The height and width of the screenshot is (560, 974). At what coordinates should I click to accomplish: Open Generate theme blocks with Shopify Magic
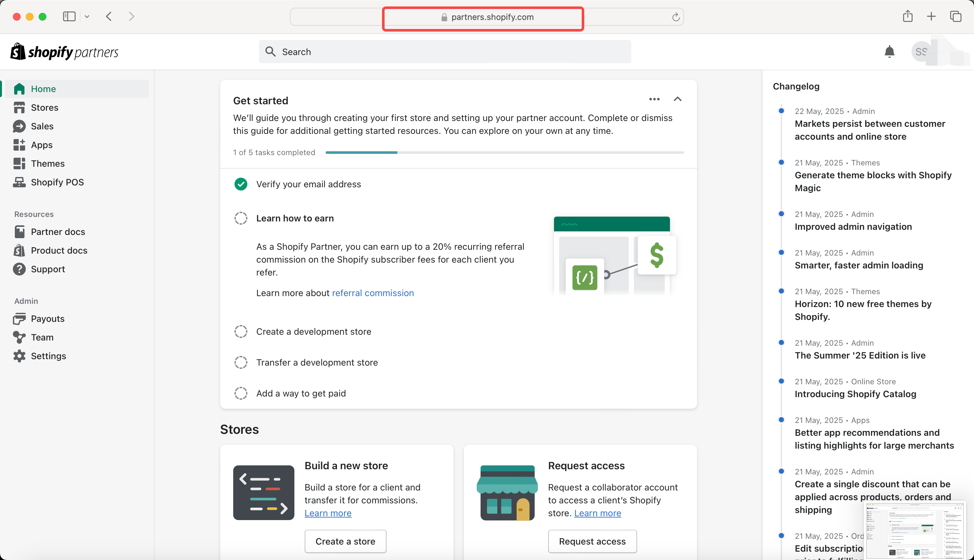[x=873, y=182]
